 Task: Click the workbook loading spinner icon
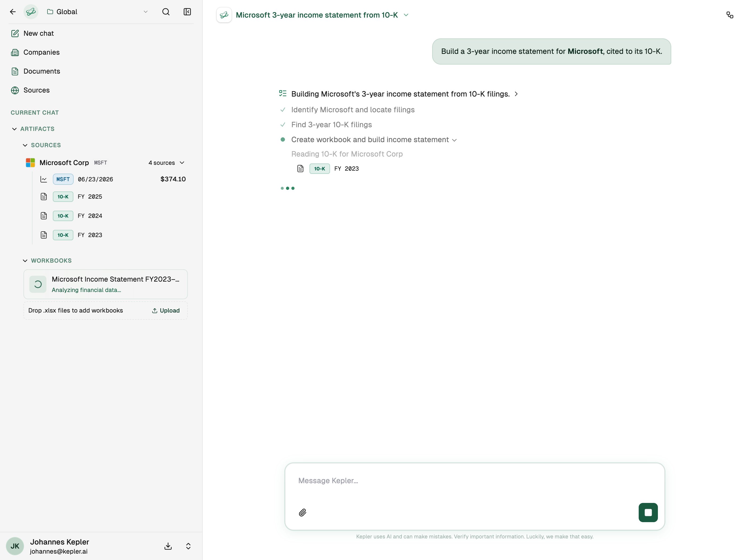[x=38, y=284]
